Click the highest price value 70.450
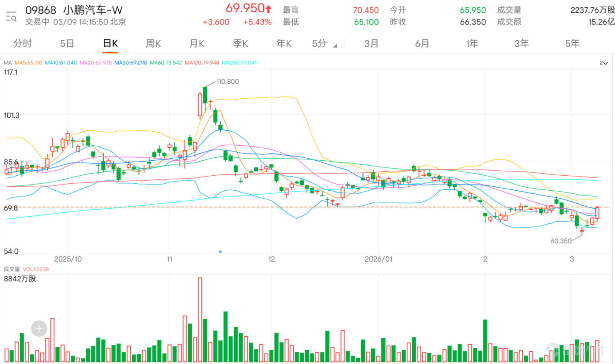 click(x=366, y=10)
